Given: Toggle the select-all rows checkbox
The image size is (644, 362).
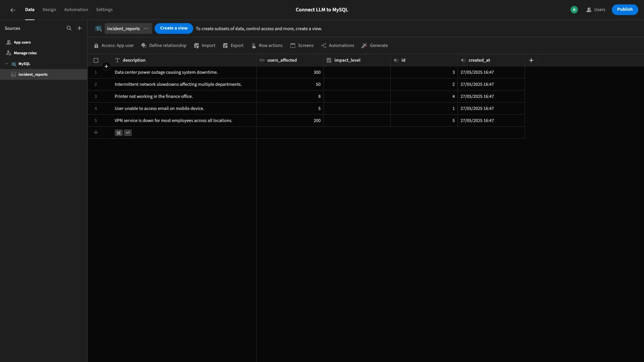Looking at the screenshot, I should pos(96,61).
